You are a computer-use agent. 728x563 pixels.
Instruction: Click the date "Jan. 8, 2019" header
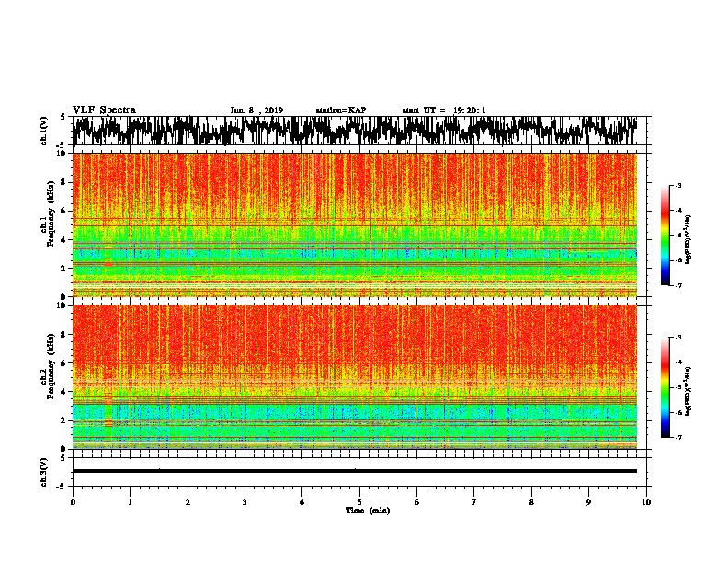[256, 110]
